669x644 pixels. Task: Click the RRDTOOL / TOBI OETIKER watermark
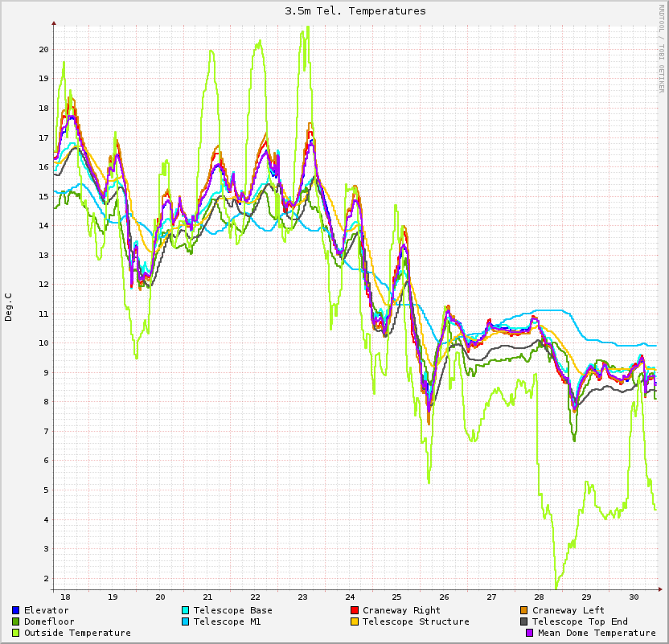pyautogui.click(x=662, y=47)
